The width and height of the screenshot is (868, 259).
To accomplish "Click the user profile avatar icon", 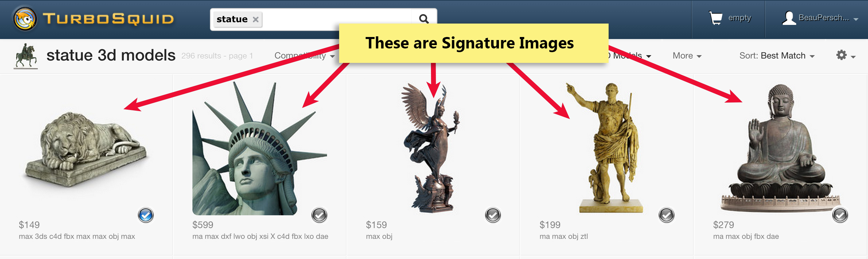I will (x=789, y=18).
